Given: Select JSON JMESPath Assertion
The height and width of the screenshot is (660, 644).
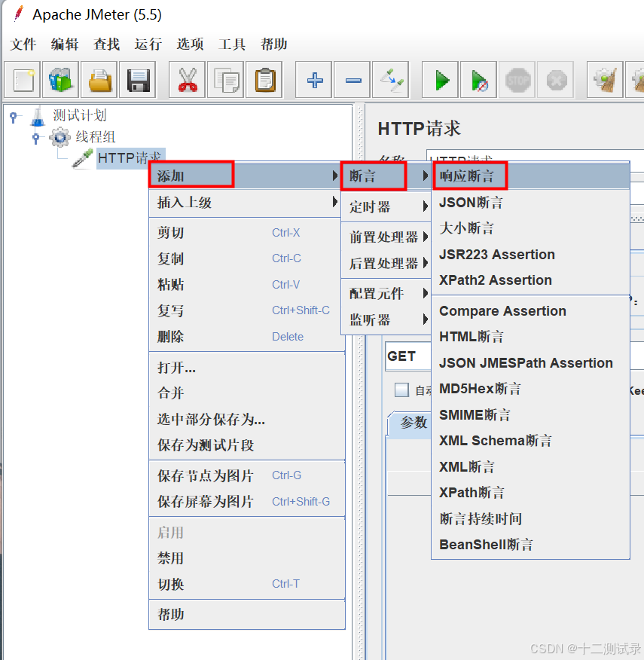Looking at the screenshot, I should 530,362.
